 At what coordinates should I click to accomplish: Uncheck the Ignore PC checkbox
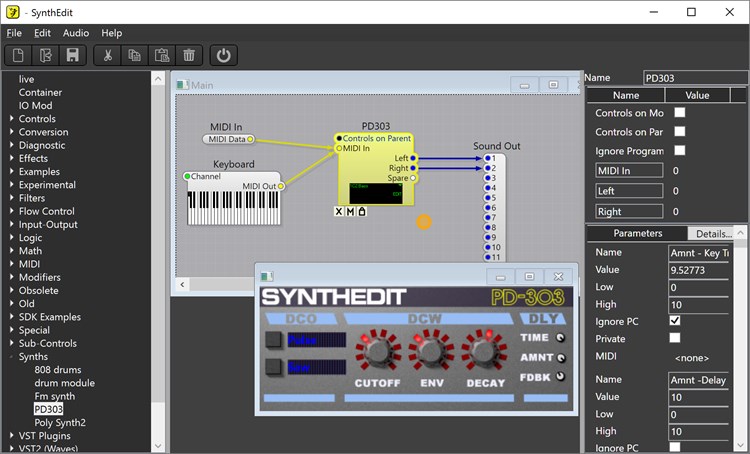(675, 320)
